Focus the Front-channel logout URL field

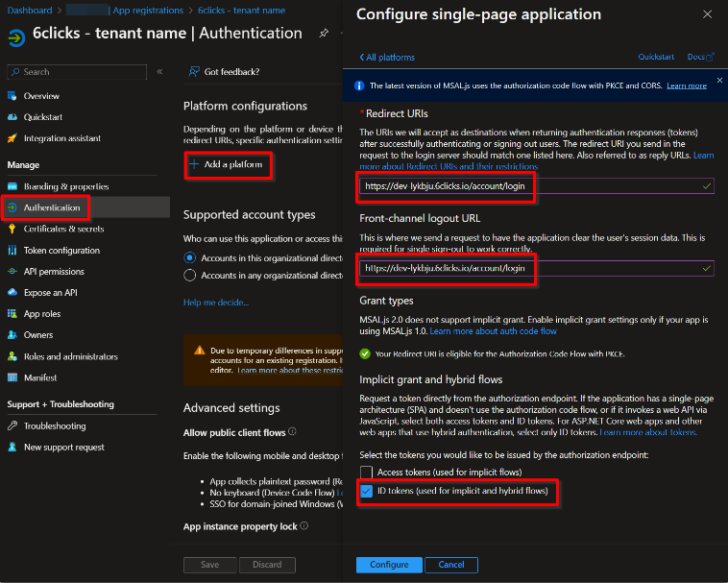537,268
